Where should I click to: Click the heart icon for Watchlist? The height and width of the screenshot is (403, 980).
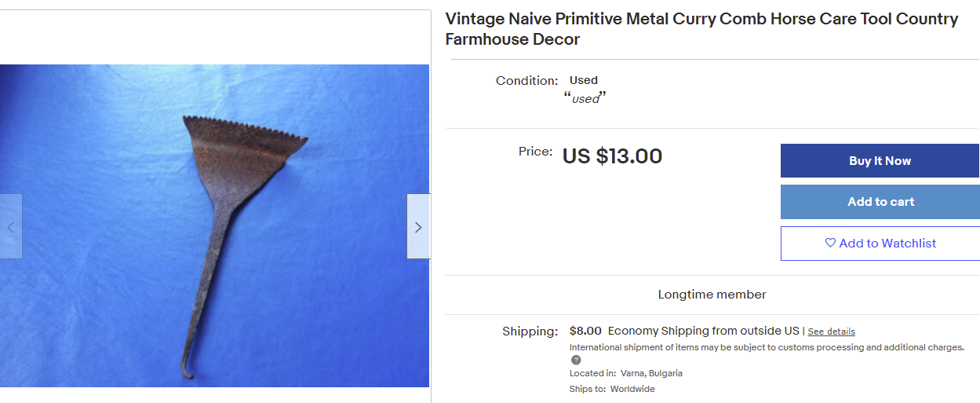click(830, 244)
